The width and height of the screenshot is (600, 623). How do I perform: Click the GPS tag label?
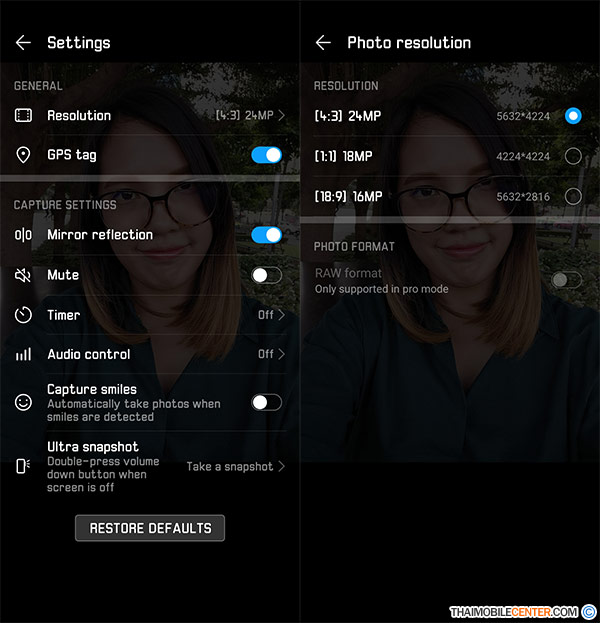72,155
